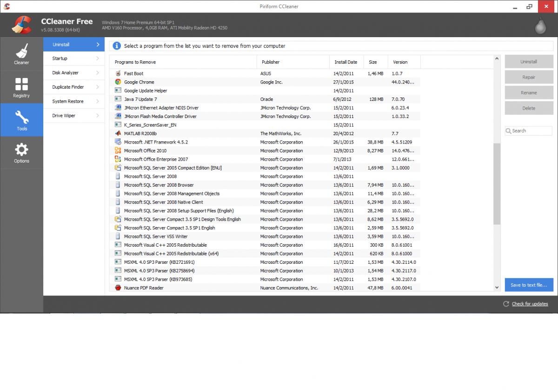Sort by Install Date column header
The height and width of the screenshot is (392, 558).
click(x=347, y=62)
